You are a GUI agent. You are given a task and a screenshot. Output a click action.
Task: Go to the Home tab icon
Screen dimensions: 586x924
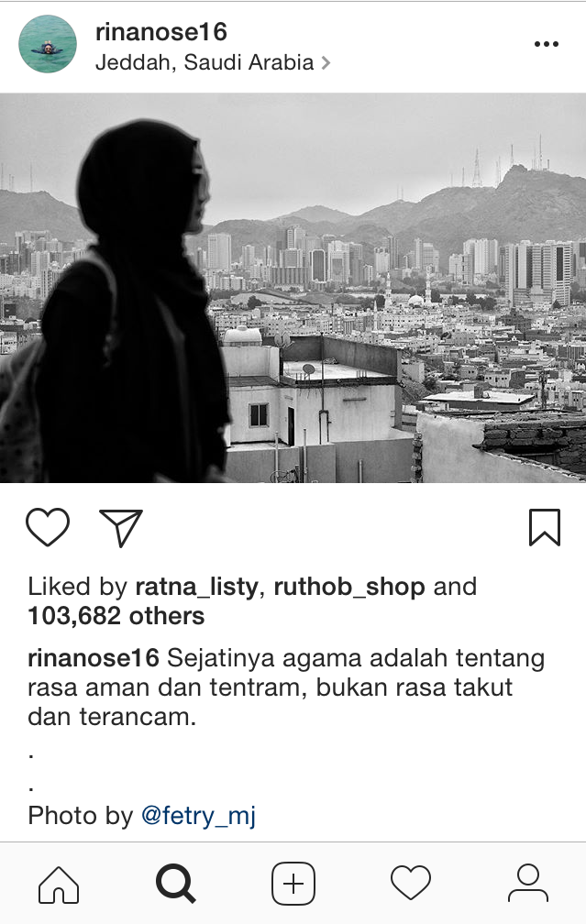(x=59, y=884)
